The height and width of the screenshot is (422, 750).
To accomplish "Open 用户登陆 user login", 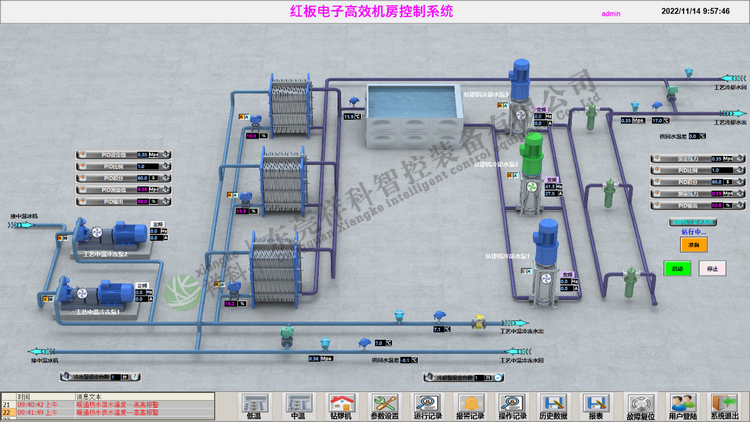I will click(x=683, y=404).
